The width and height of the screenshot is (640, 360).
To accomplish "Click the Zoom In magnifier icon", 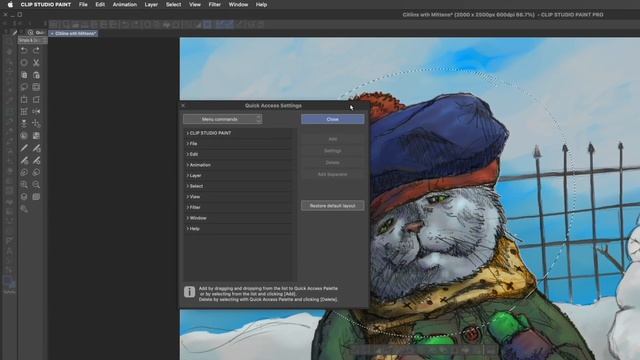I will coord(24,184).
